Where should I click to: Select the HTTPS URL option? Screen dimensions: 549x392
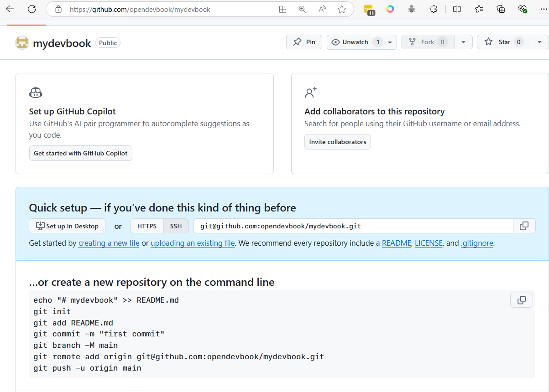(x=147, y=226)
